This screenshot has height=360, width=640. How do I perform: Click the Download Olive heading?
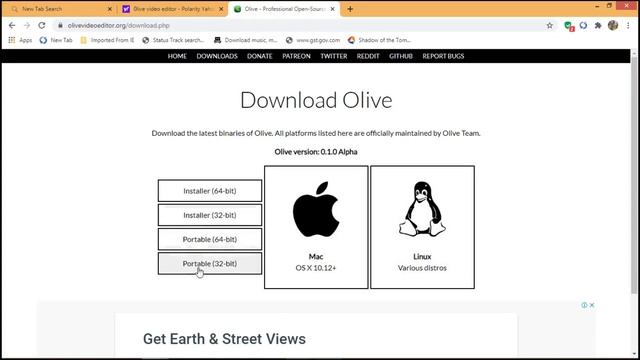point(316,100)
